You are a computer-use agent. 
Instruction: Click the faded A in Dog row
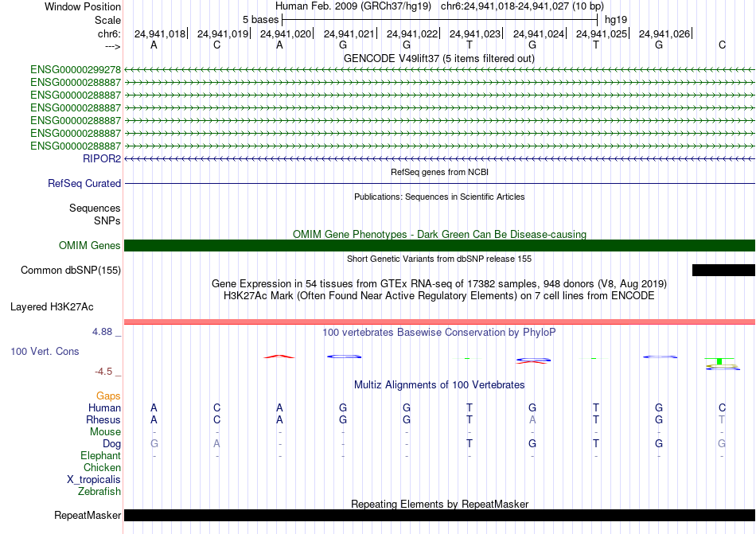217,443
